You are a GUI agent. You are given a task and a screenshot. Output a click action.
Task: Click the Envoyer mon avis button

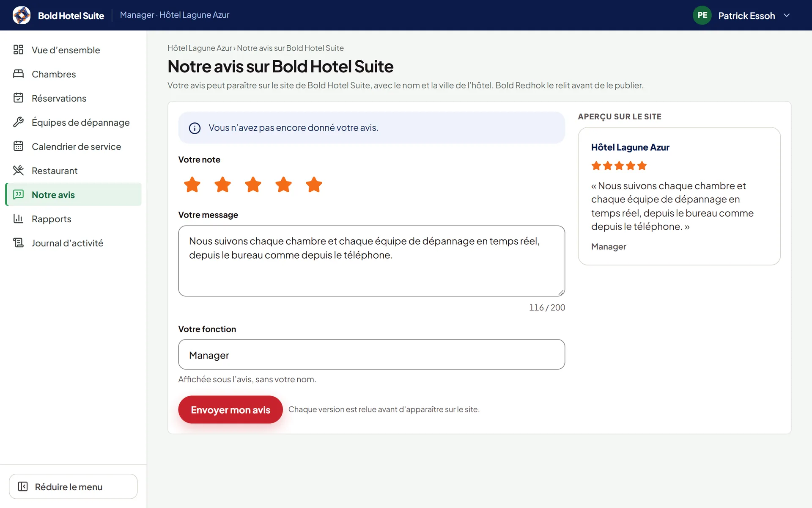click(230, 409)
